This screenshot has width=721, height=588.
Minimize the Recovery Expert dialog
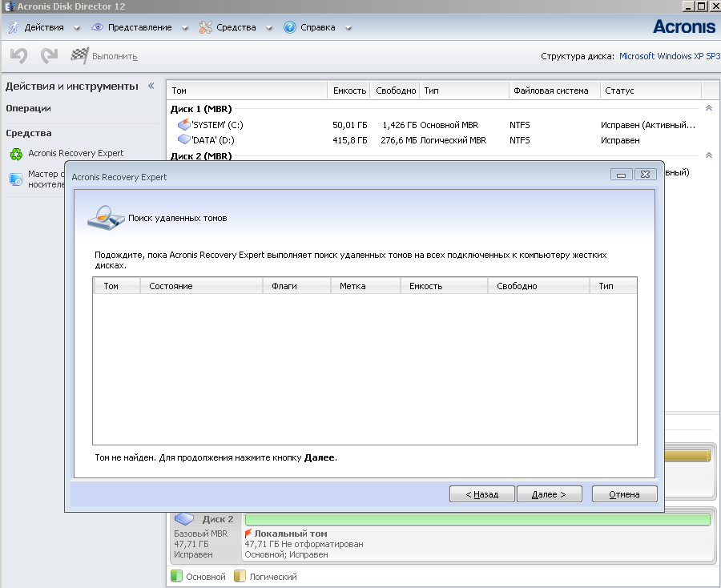coord(621,175)
